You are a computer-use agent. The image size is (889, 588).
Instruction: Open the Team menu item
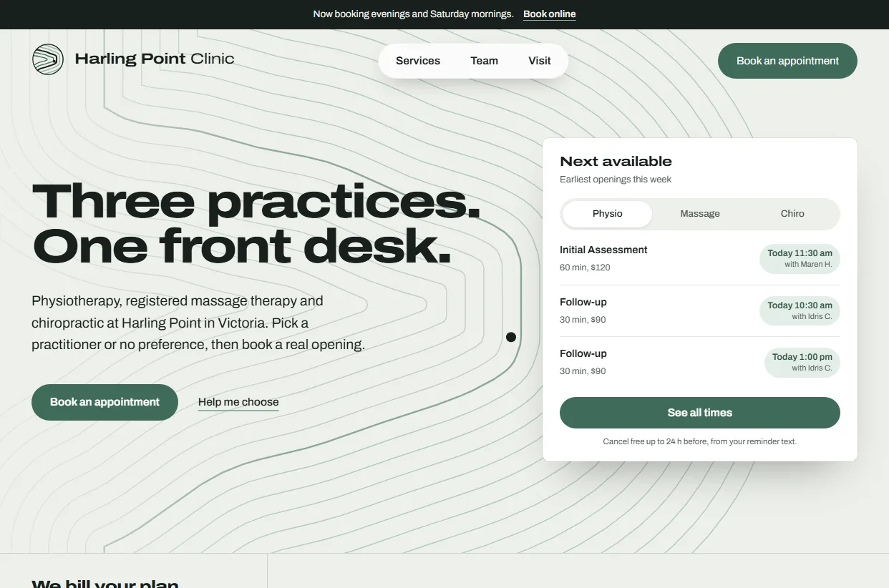[x=484, y=61]
